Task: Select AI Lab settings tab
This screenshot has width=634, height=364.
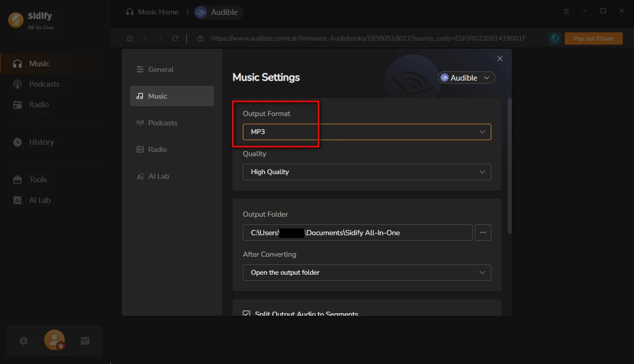Action: pyautogui.click(x=172, y=176)
